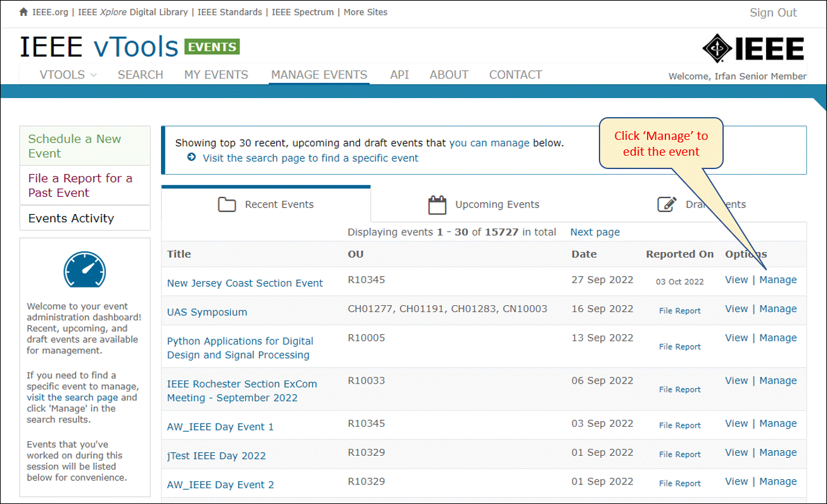
Task: Open MY EVENTS in navigation bar
Action: (216, 75)
